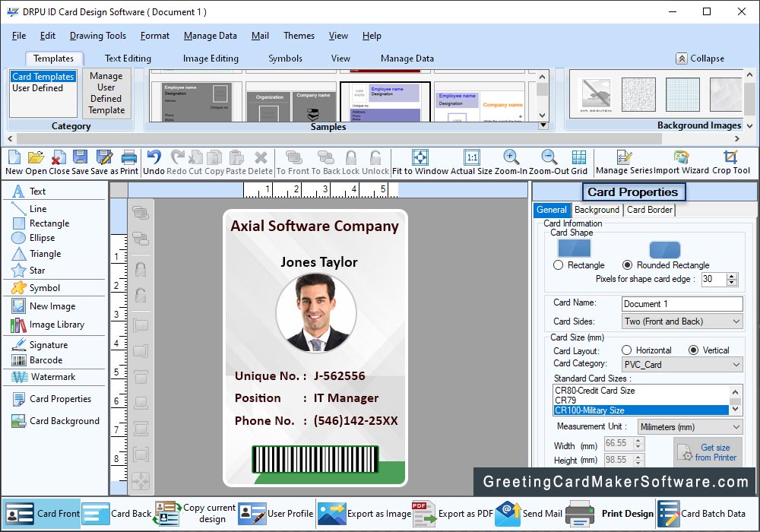The width and height of the screenshot is (760, 532).
Task: Select CR79 in Standard Card Sizes
Action: tap(640, 401)
